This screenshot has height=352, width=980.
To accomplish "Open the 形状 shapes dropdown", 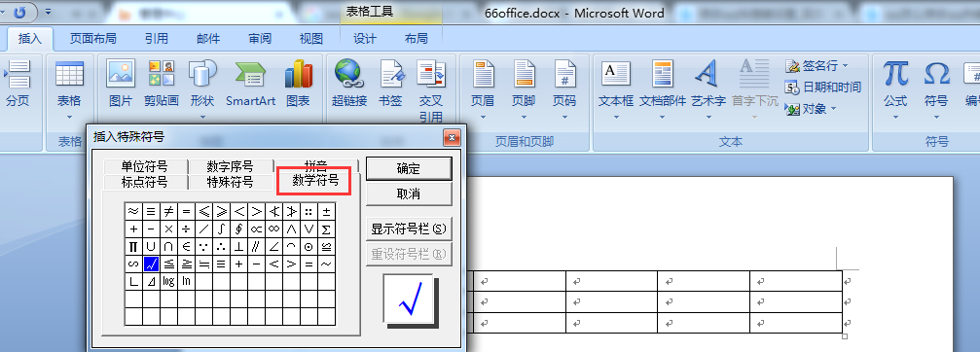I will [202, 90].
